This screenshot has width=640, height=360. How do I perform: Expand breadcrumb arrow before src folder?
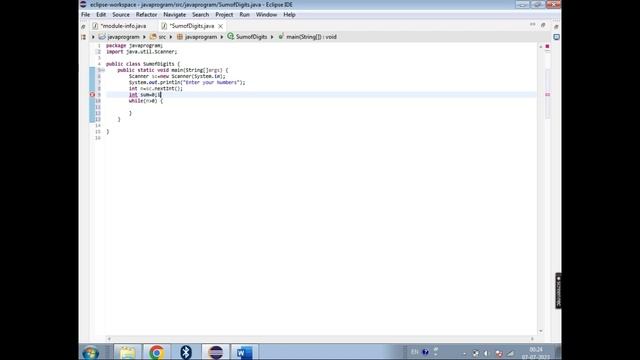coord(144,37)
